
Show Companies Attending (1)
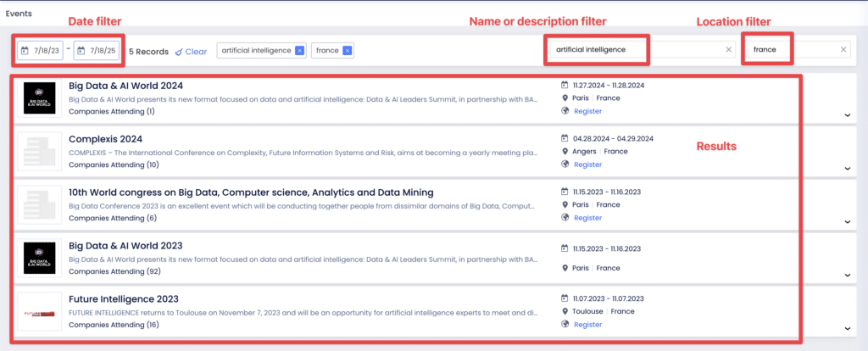point(112,111)
